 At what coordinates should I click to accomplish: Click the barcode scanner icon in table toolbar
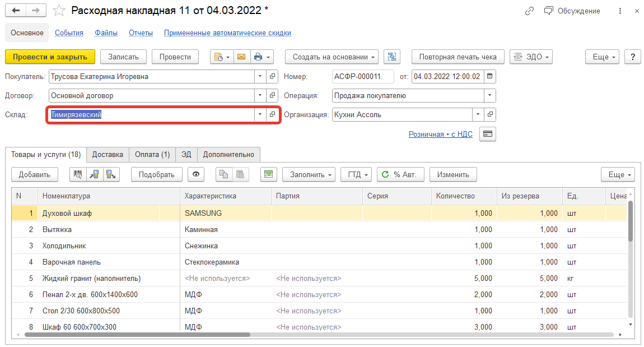pyautogui.click(x=78, y=174)
